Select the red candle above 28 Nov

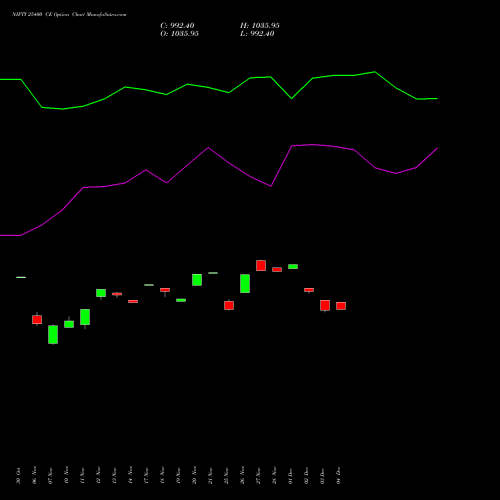(x=277, y=270)
